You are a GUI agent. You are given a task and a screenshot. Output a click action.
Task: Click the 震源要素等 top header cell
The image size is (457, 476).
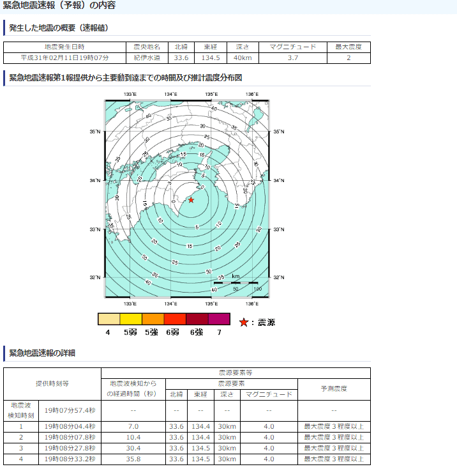[236, 372]
